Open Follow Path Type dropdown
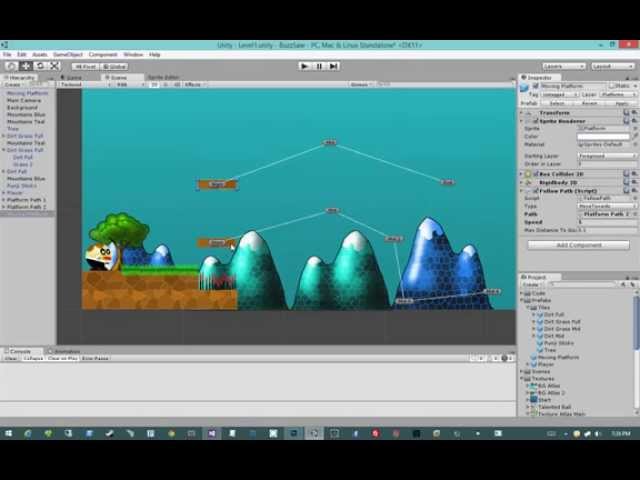Viewport: 640px width, 480px height. point(607,206)
